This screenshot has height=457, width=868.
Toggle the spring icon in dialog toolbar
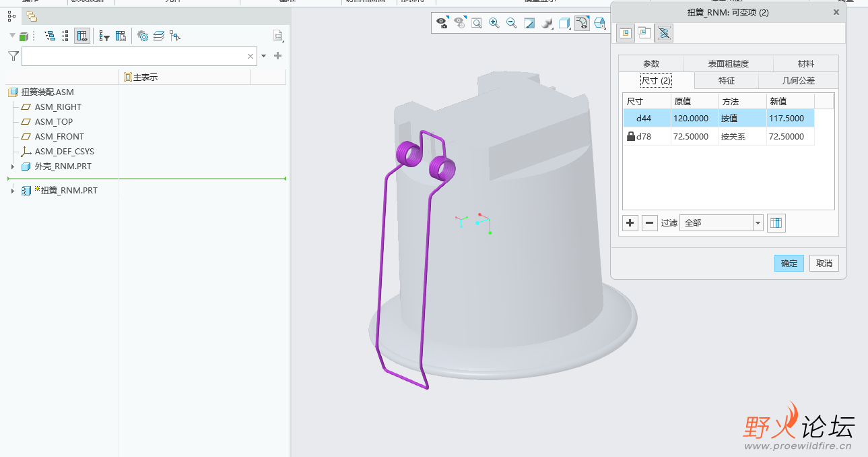663,32
